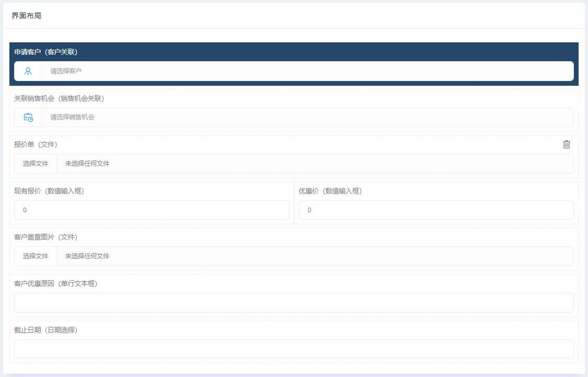The image size is (588, 377).
Task: Select the 截止日期（日期选择） label
Action: point(46,330)
